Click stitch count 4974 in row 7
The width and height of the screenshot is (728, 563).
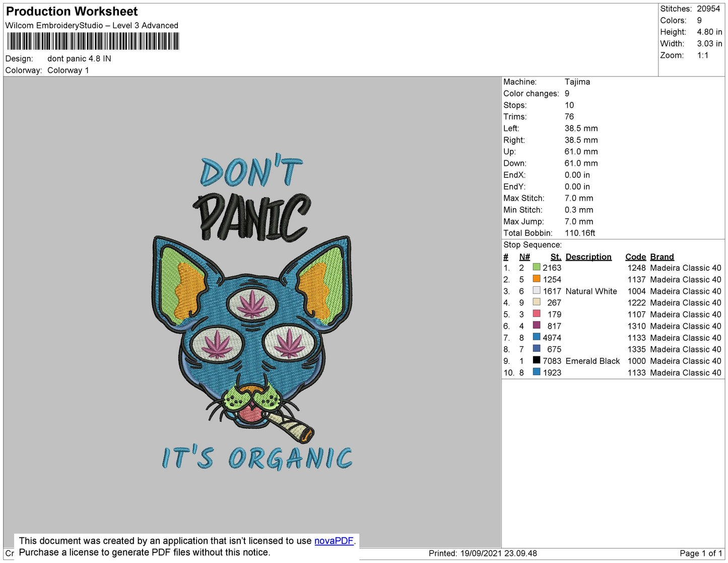point(552,338)
